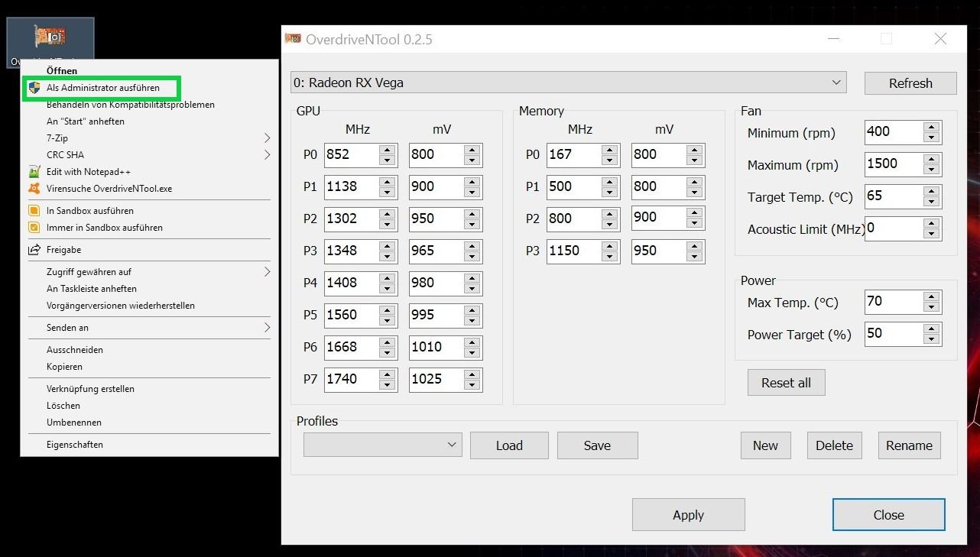Click the GPU P6 MHz field showing 1668
980x557 pixels.
[352, 348]
